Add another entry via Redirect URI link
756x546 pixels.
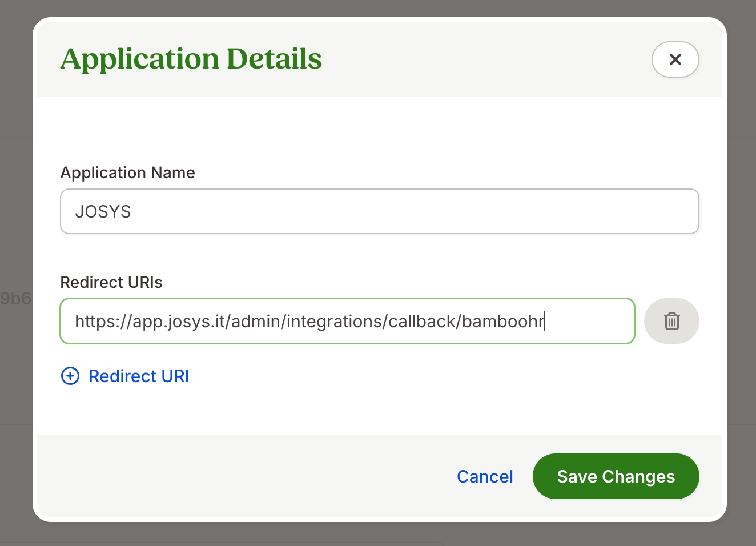[x=139, y=376]
